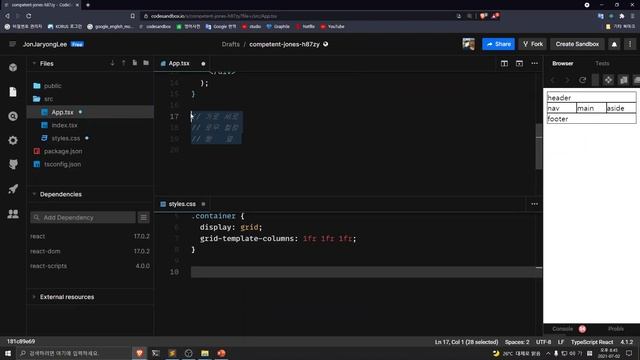Click download files arrow in Files header
Viewport: 640px width, 360px height.
click(112, 63)
